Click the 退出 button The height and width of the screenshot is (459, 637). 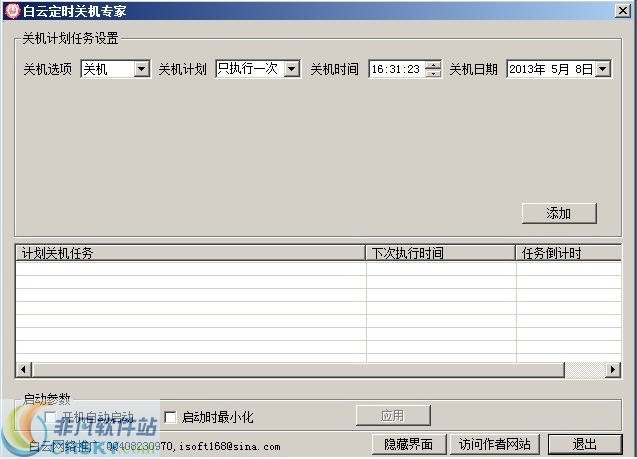pos(585,444)
